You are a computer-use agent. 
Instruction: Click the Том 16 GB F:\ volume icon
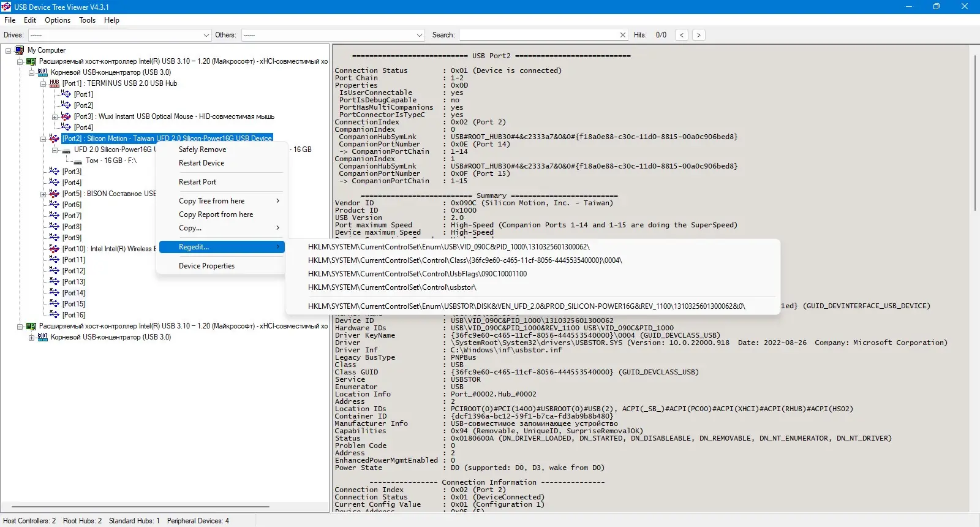78,161
